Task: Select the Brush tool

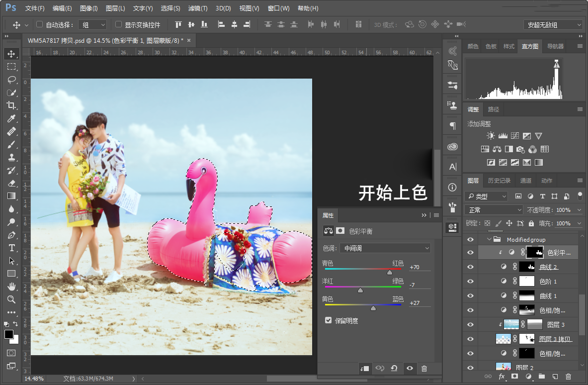Action: click(11, 144)
